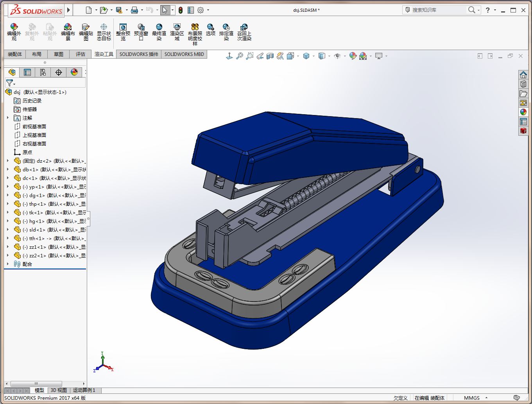Click the MMGS unit system in status bar
This screenshot has width=532, height=404.
[x=472, y=397]
